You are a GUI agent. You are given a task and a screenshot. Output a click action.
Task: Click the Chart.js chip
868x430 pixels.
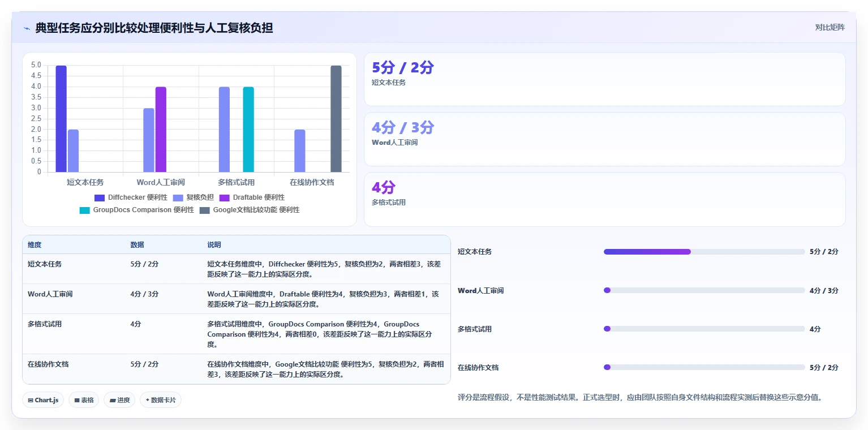tap(44, 400)
